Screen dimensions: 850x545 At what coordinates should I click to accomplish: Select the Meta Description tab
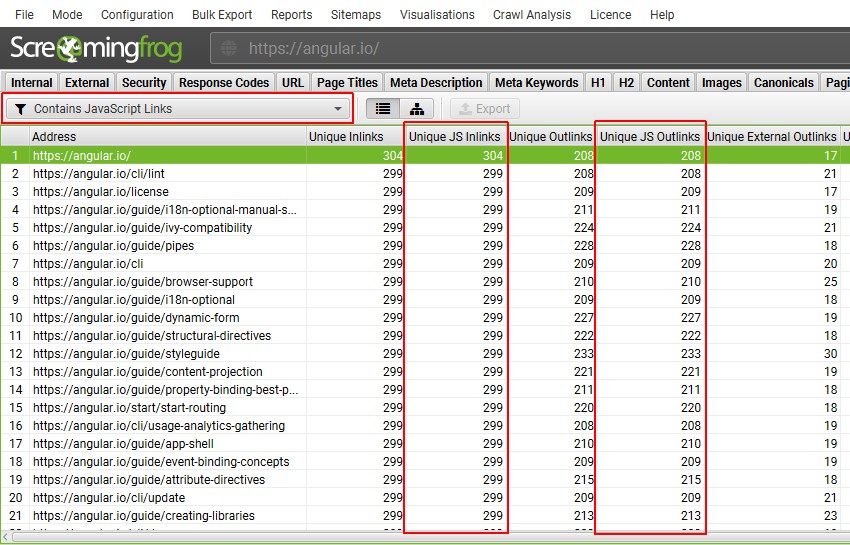436,83
